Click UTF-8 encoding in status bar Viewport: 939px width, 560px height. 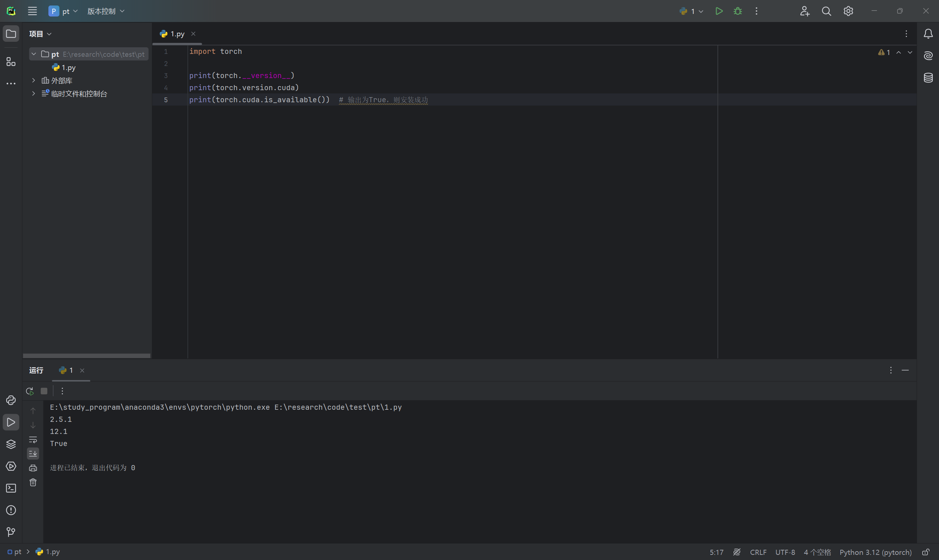(x=785, y=552)
